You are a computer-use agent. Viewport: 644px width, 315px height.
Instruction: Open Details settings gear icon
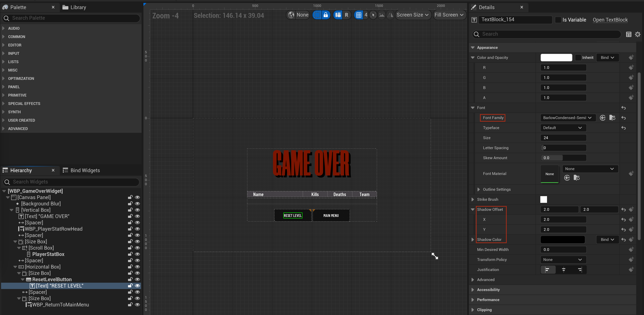coord(638,34)
